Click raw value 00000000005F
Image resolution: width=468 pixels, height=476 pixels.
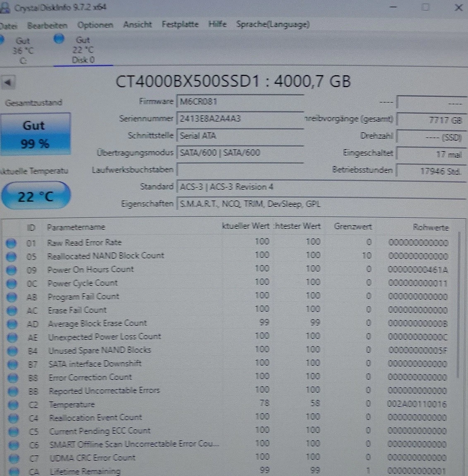418,351
